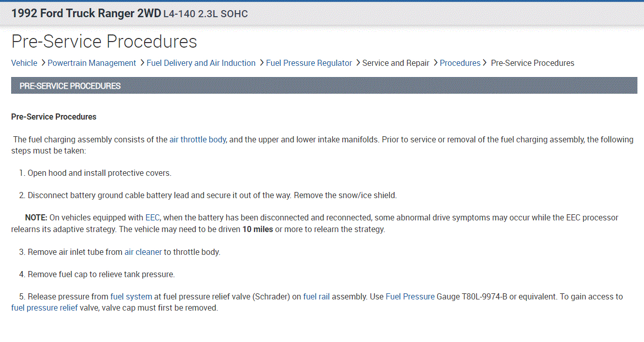Image resolution: width=644 pixels, height=342 pixels.
Task: Follow the fuel pressure relief link
Action: click(45, 308)
